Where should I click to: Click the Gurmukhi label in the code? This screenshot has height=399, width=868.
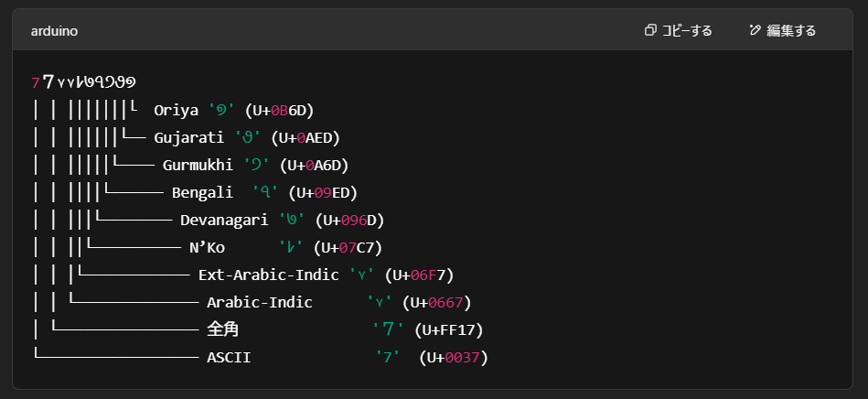[x=198, y=165]
